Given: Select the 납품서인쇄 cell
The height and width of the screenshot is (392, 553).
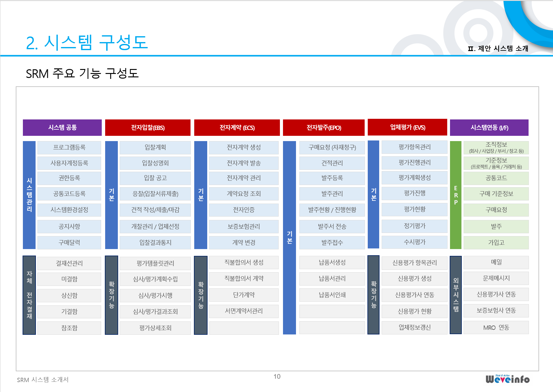Looking at the screenshot, I should 332,295.
